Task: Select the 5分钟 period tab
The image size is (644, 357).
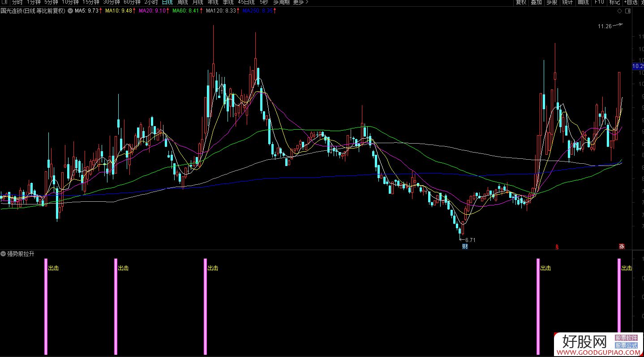Action: point(51,2)
